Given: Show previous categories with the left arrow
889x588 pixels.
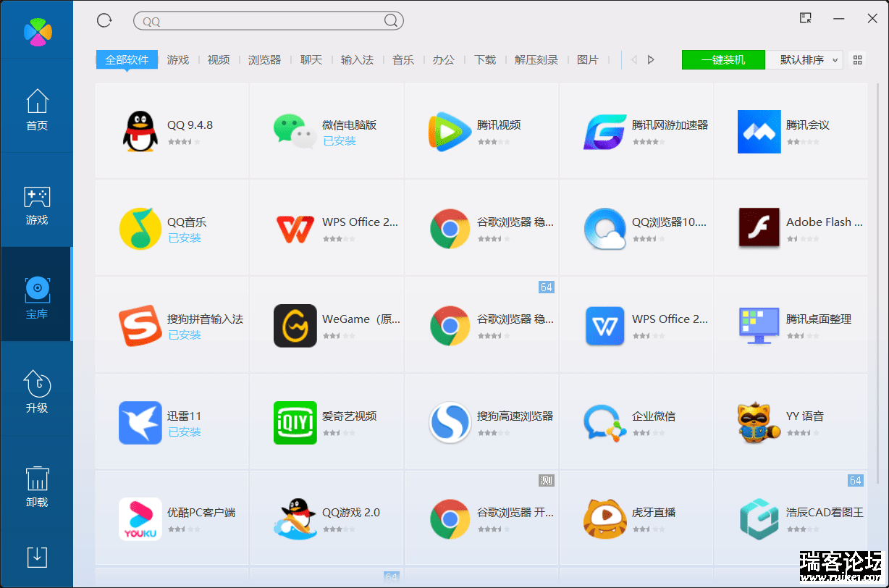Looking at the screenshot, I should (x=634, y=60).
